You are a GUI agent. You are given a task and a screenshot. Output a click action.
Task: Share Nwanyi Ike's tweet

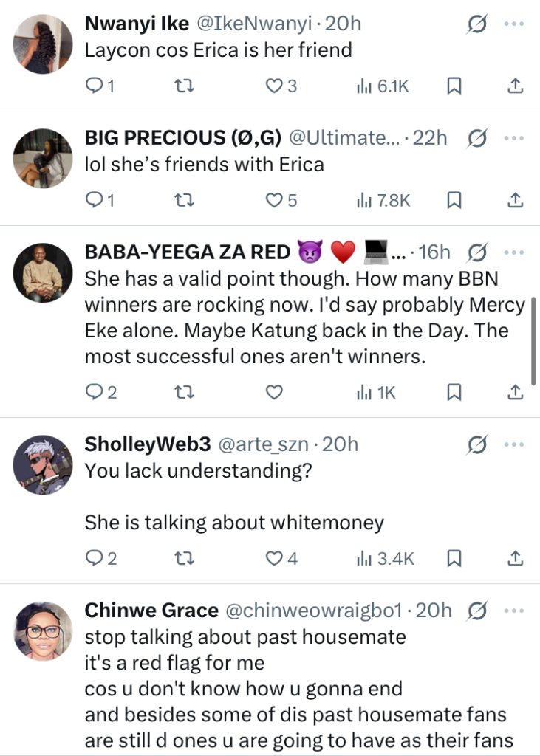pyautogui.click(x=516, y=86)
